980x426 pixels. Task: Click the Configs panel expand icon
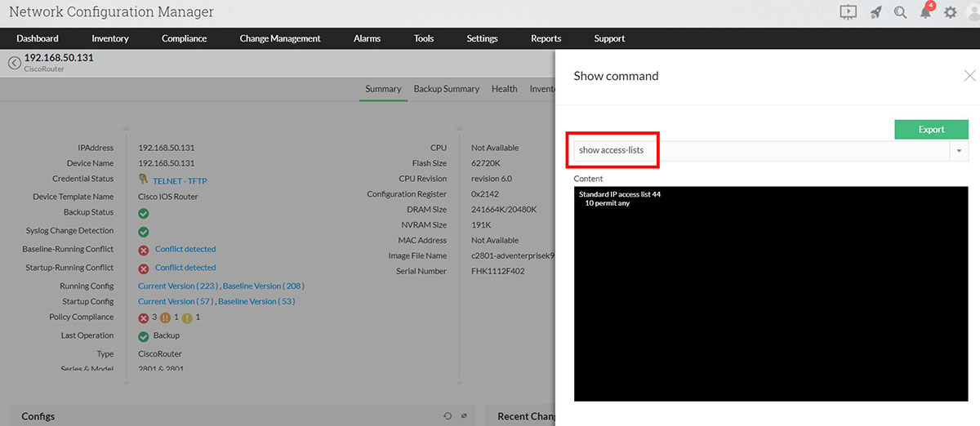pos(464,416)
